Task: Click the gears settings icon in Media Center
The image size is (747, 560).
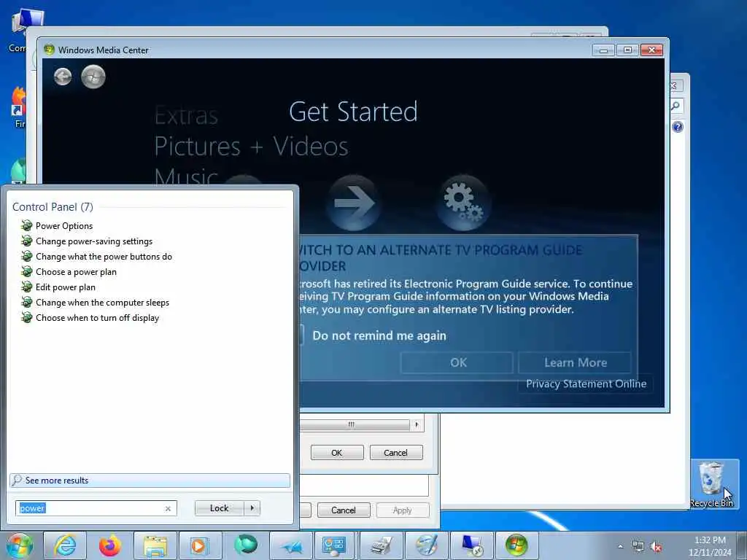Action: tap(463, 203)
